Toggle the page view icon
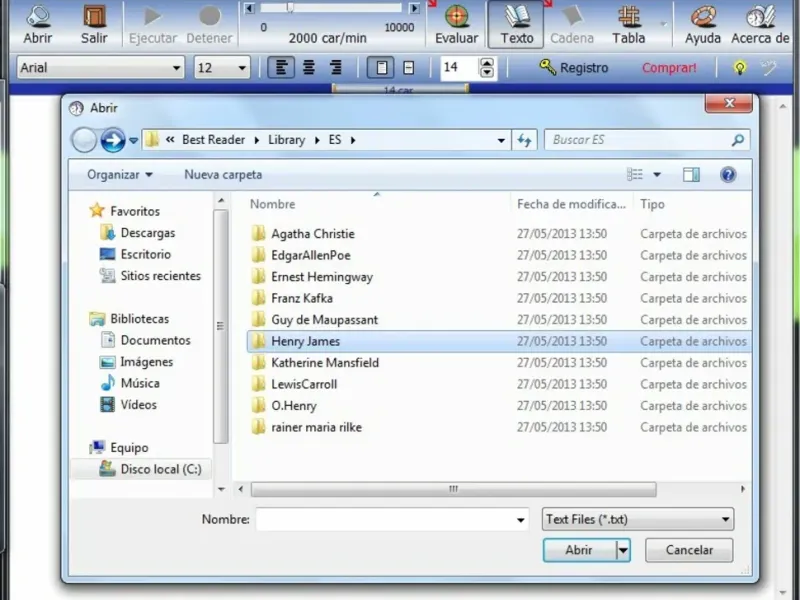800x600 pixels. pyautogui.click(x=381, y=67)
